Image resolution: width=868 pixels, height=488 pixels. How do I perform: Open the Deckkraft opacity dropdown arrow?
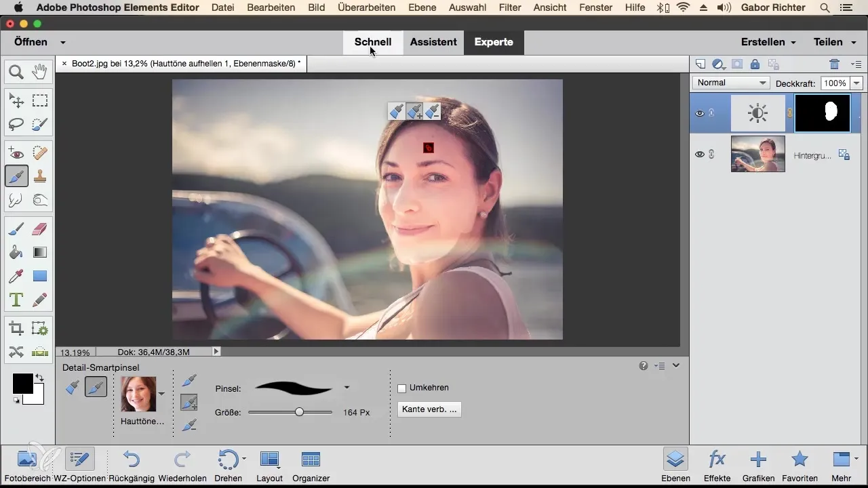(856, 83)
